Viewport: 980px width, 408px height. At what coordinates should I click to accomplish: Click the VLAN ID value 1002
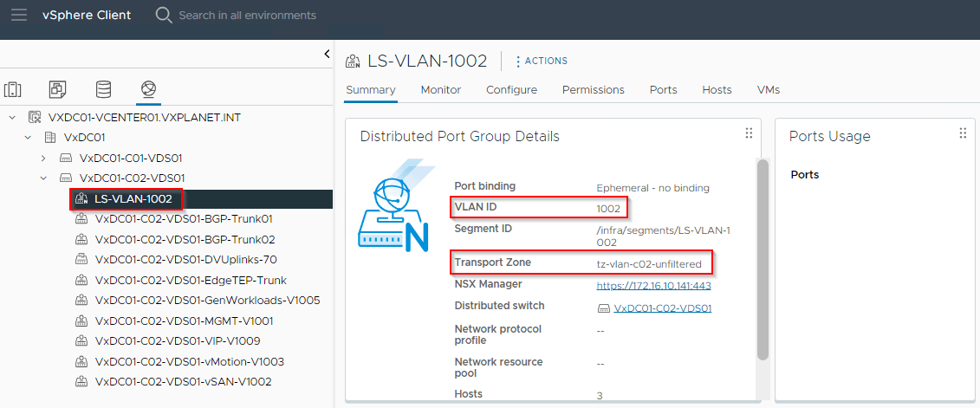(x=608, y=209)
